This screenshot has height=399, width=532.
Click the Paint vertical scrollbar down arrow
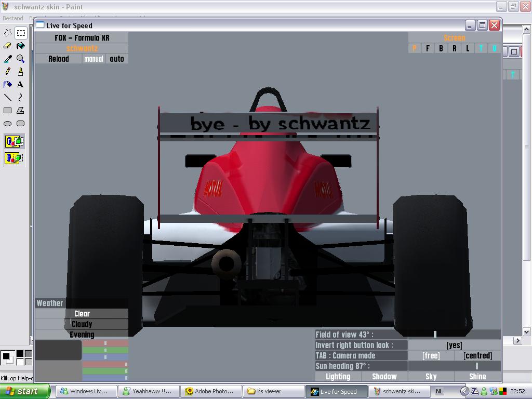tap(526, 331)
